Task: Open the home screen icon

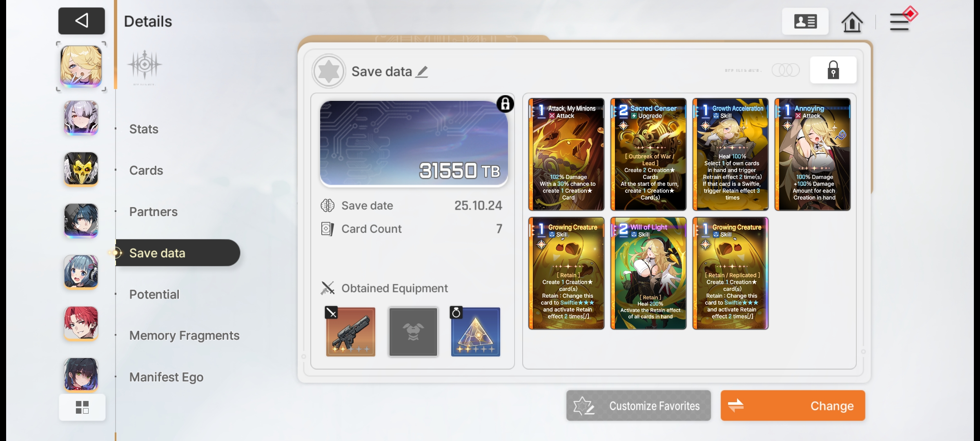Action: coord(852,22)
